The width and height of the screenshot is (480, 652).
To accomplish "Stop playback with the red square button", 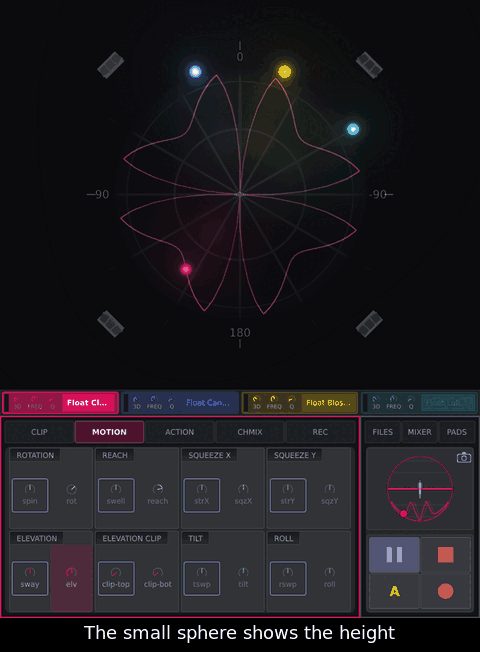I will [x=445, y=554].
